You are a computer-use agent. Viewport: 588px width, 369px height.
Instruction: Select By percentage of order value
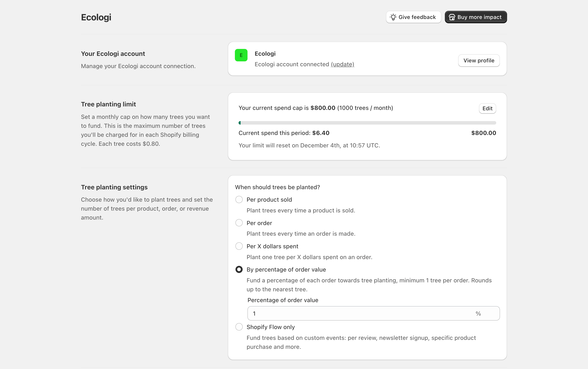pyautogui.click(x=239, y=270)
